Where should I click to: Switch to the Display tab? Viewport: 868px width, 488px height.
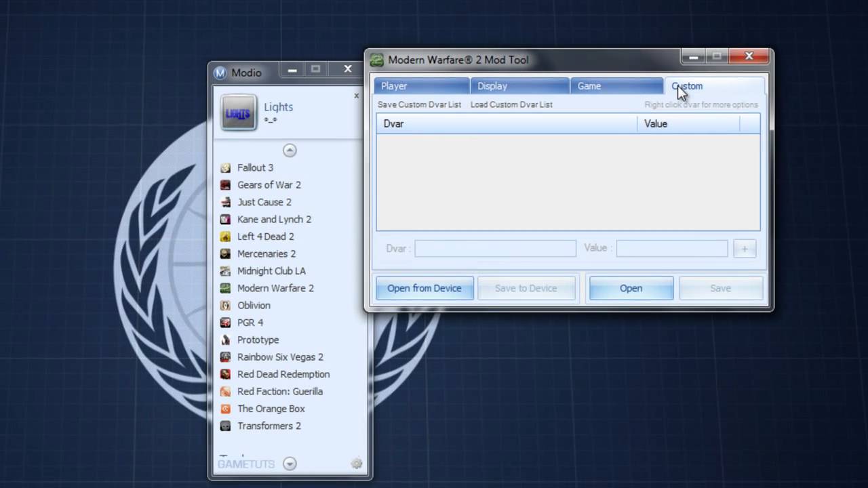[x=519, y=86]
